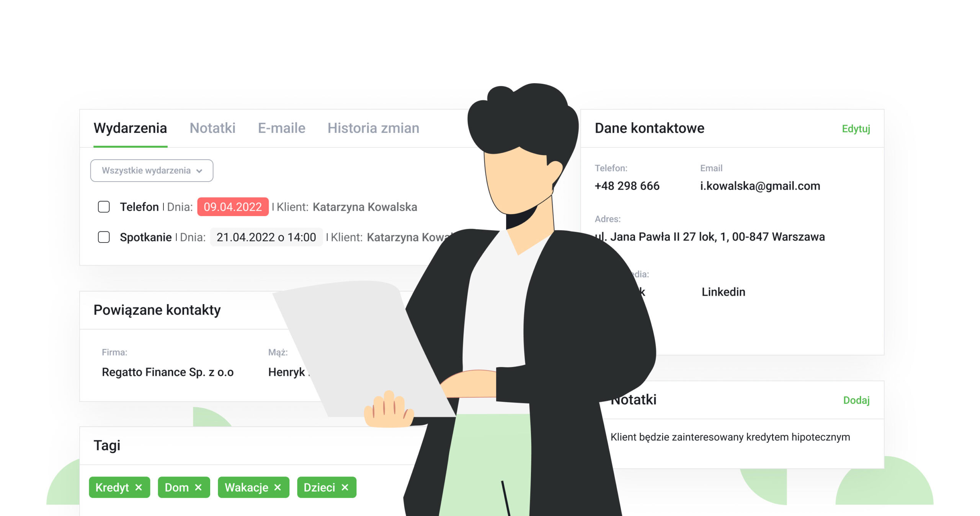Remove the Kredyt tag with its X
Screen dimensions: 980x516
[x=139, y=487]
